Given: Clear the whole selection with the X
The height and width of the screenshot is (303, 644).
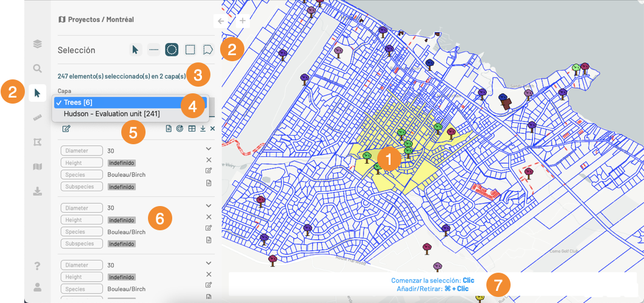Looking at the screenshot, I should (x=213, y=128).
